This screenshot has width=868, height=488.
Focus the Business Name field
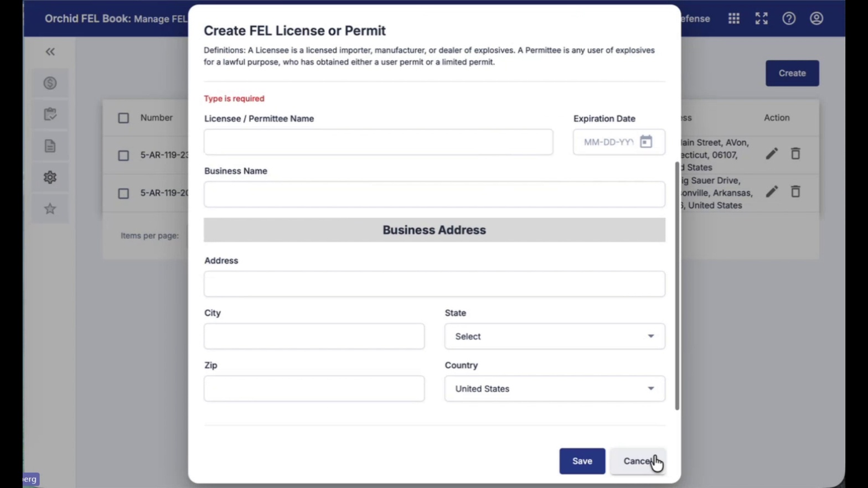coord(435,194)
